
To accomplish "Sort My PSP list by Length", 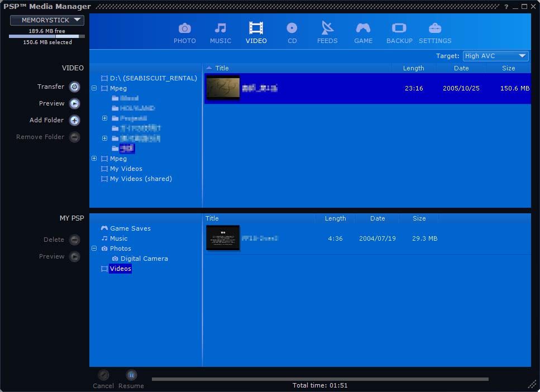I will (335, 218).
